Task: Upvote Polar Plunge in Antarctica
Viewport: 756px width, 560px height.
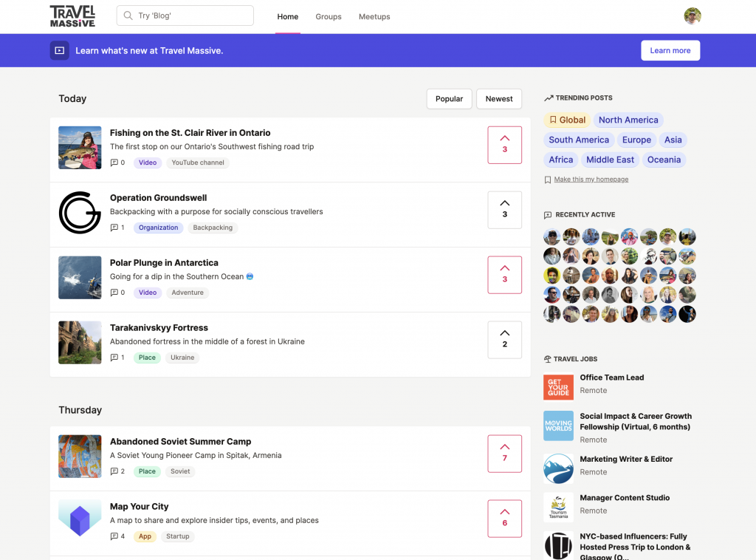Action: point(504,275)
